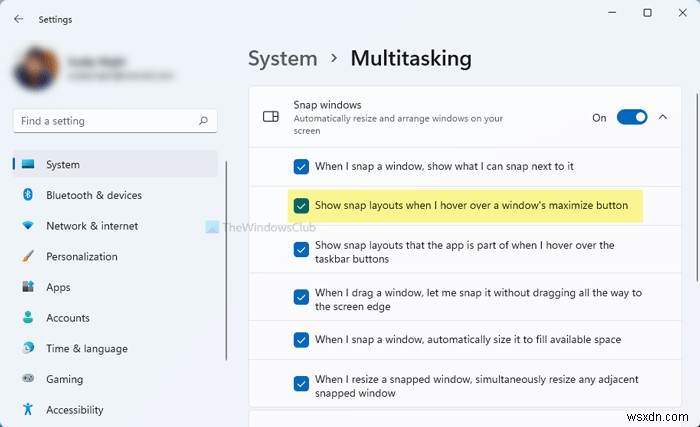Go to System breadcrumb link

point(283,57)
